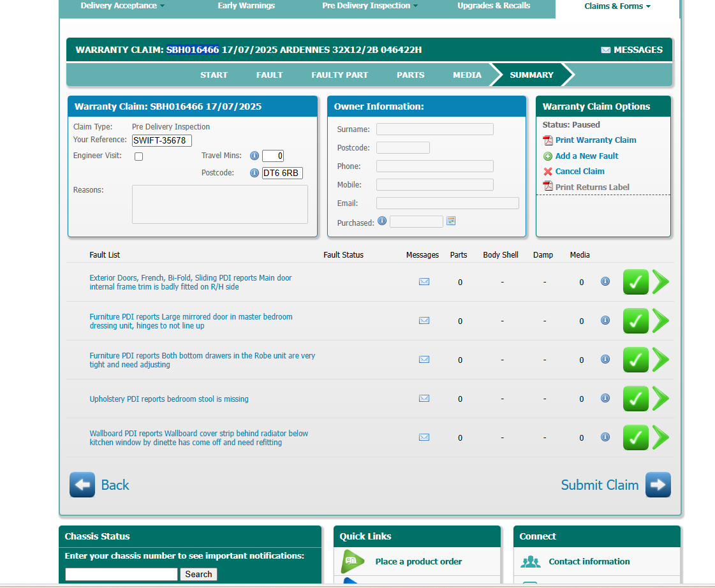
Task: Click the Messages envelope icon in header
Action: [x=605, y=50]
